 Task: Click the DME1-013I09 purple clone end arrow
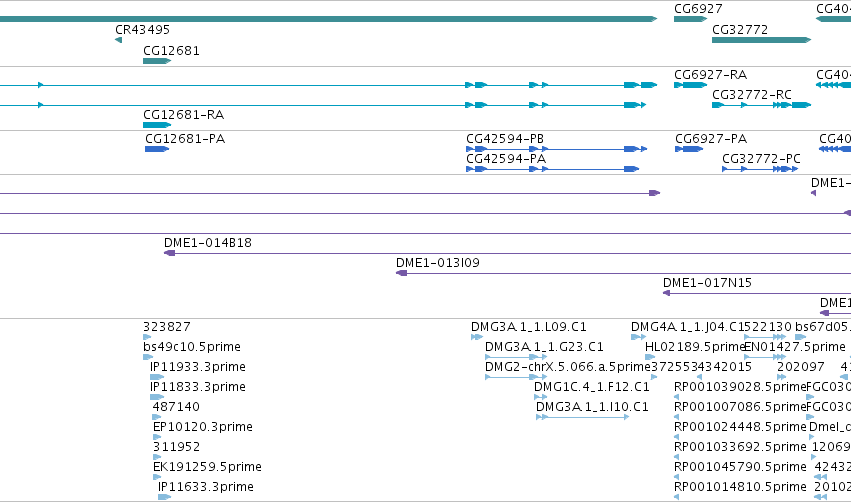coord(401,273)
